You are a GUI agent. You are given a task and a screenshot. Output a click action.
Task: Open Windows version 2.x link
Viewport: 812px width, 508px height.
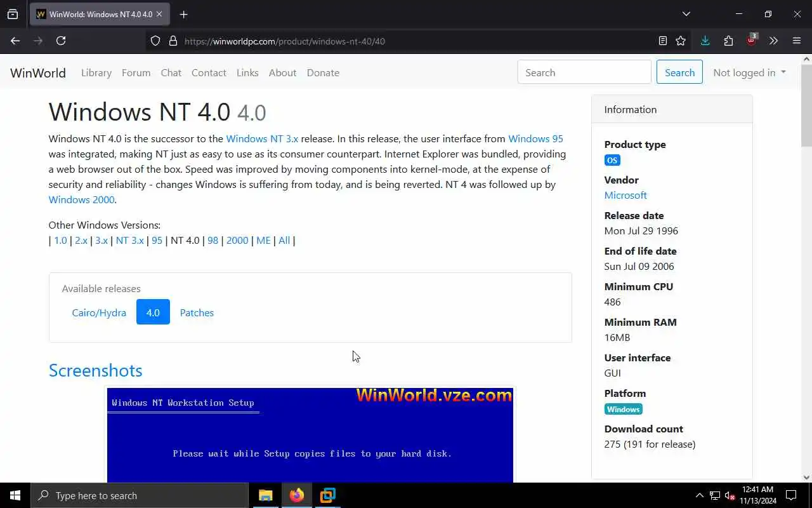point(81,240)
